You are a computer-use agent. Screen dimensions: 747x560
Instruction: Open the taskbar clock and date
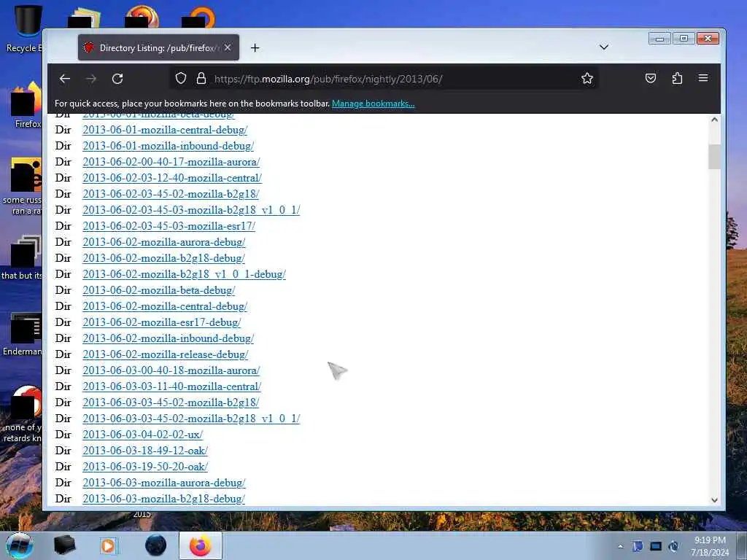[x=710, y=546]
